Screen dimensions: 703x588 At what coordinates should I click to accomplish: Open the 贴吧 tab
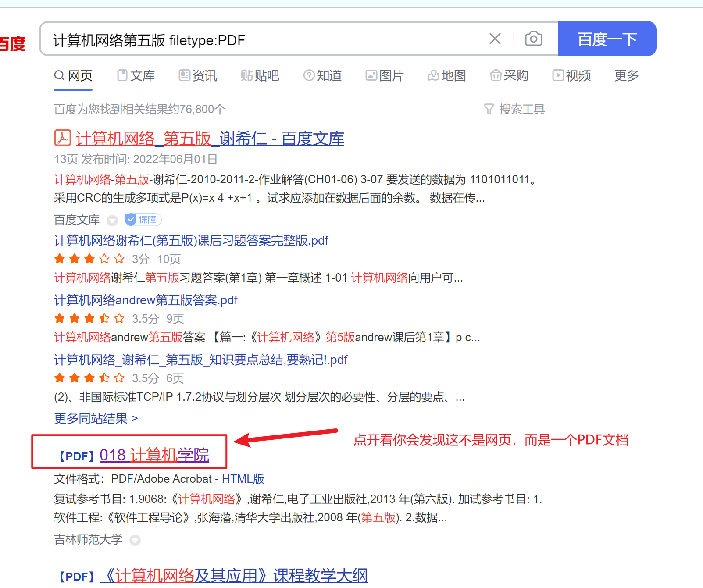(260, 76)
